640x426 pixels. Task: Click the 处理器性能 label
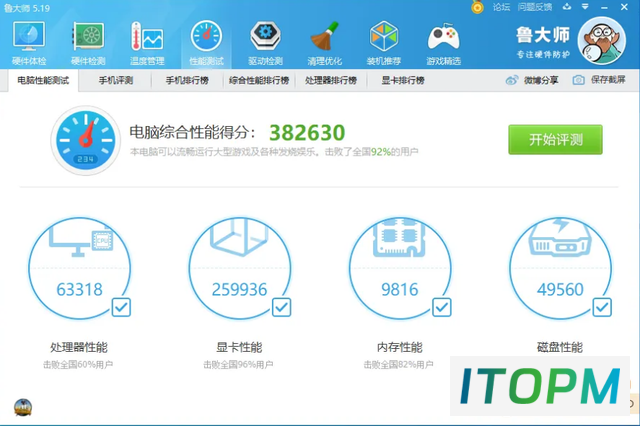pyautogui.click(x=79, y=347)
